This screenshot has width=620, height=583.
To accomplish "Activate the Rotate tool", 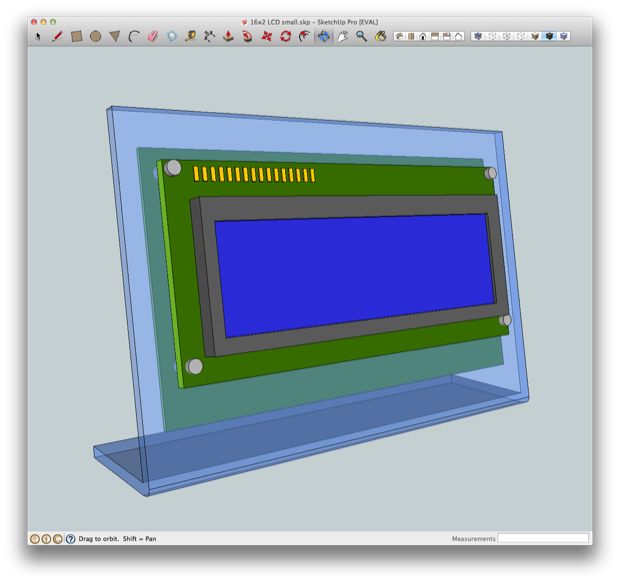I will point(285,36).
